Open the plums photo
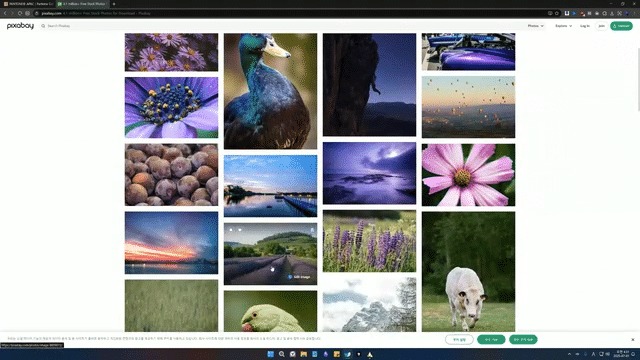The width and height of the screenshot is (640, 360). (x=171, y=175)
